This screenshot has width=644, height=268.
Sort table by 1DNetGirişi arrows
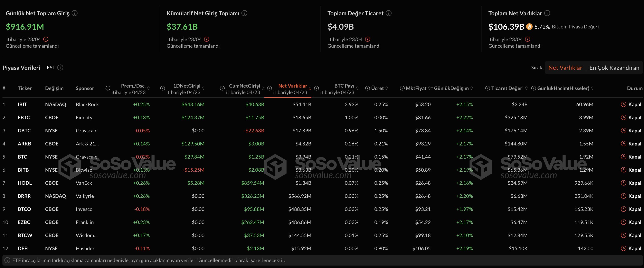(203, 88)
